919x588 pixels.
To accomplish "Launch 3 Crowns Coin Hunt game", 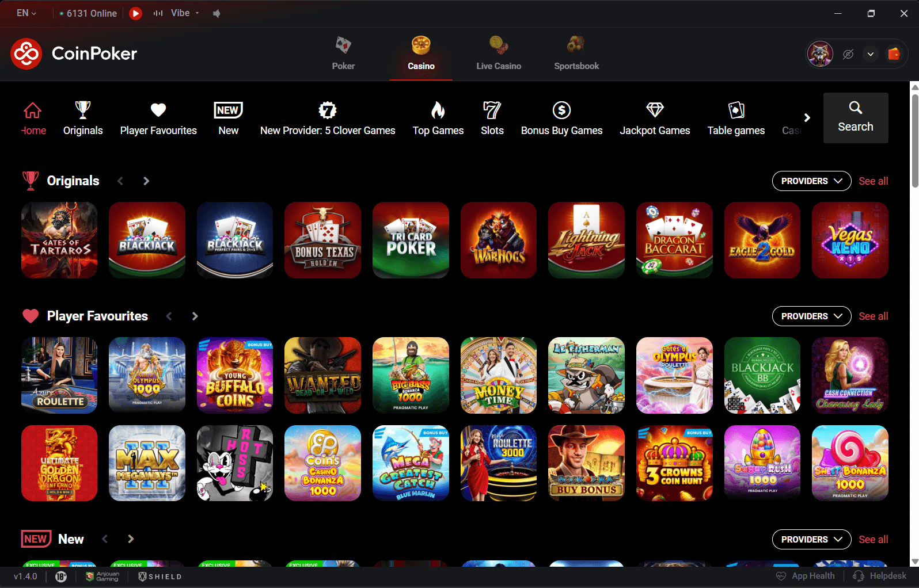I will click(x=674, y=463).
